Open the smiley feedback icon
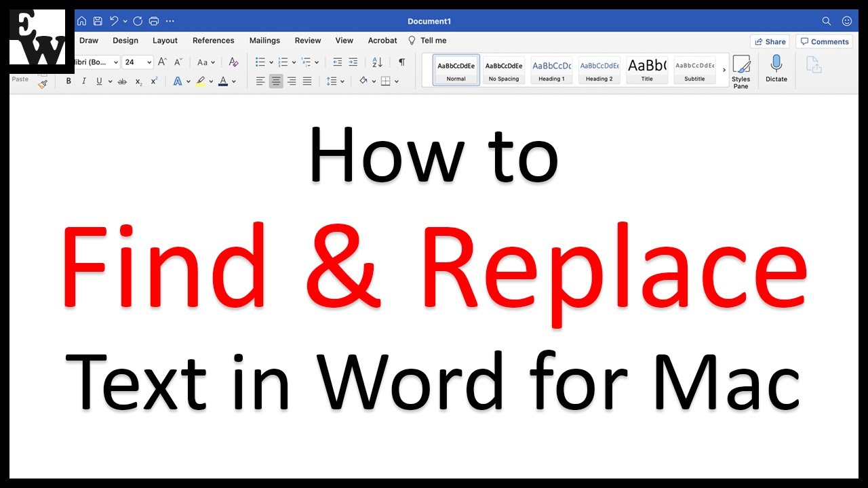Screen dimensions: 868x488 (847, 21)
